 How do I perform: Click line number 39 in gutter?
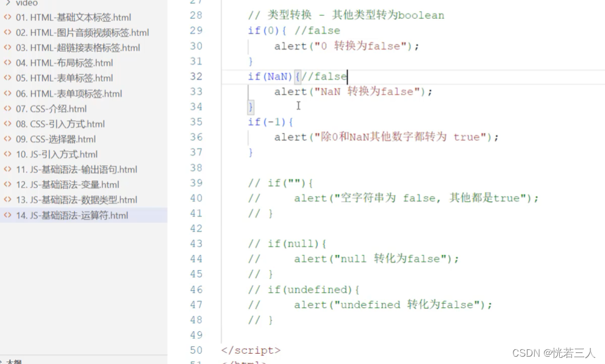pyautogui.click(x=196, y=183)
